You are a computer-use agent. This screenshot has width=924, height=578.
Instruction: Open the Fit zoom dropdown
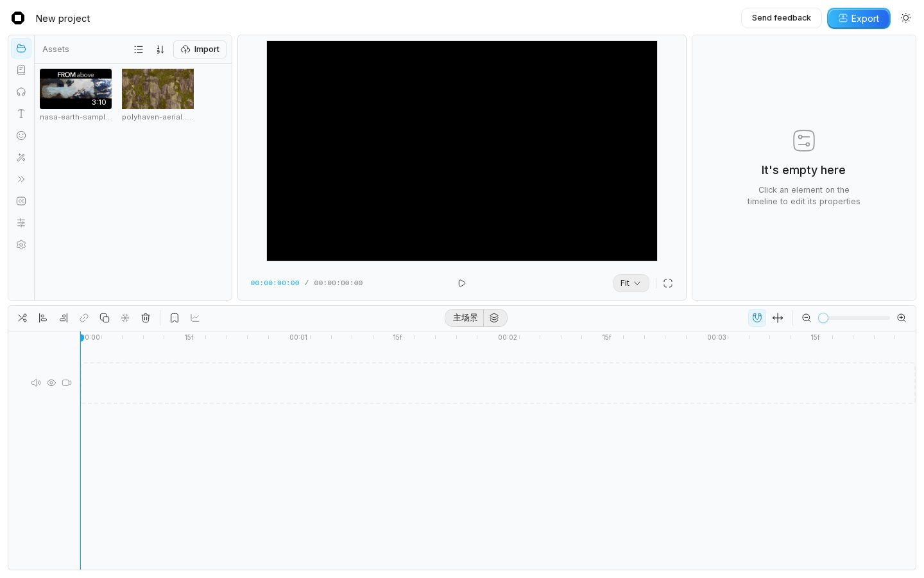coord(631,283)
